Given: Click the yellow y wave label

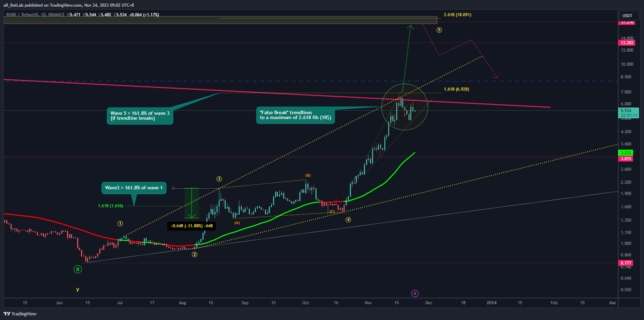Looking at the screenshot, I should pos(78,289).
